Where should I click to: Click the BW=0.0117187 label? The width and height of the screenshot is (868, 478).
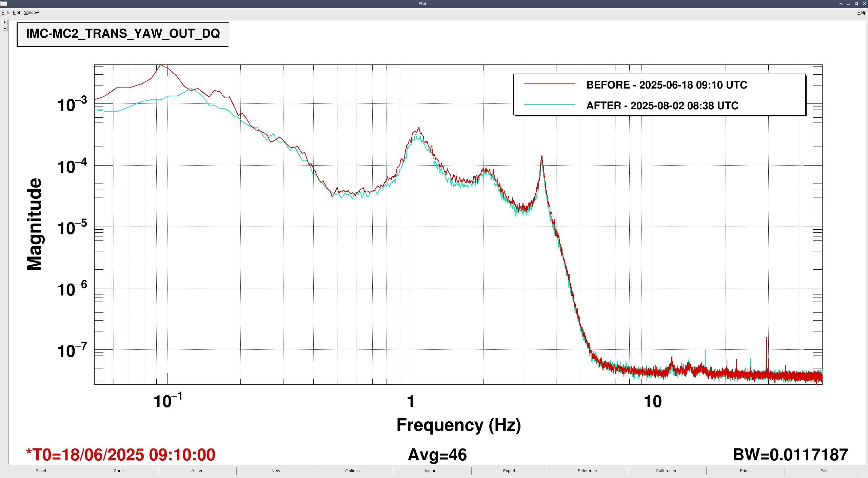(790, 455)
